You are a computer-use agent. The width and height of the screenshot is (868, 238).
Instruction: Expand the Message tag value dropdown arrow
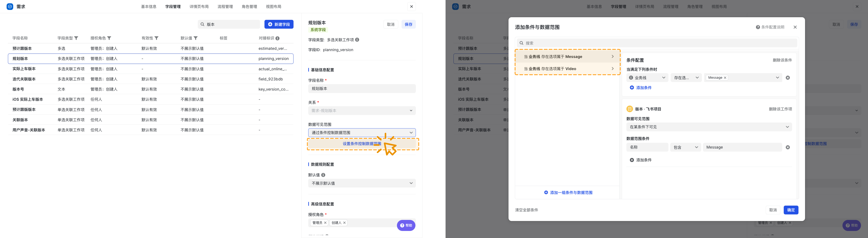click(x=777, y=78)
